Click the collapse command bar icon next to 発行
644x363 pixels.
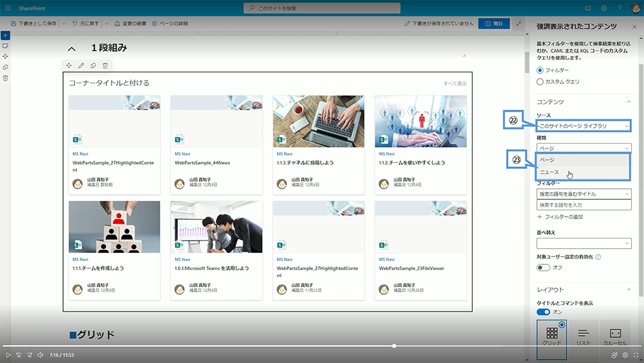coord(518,23)
